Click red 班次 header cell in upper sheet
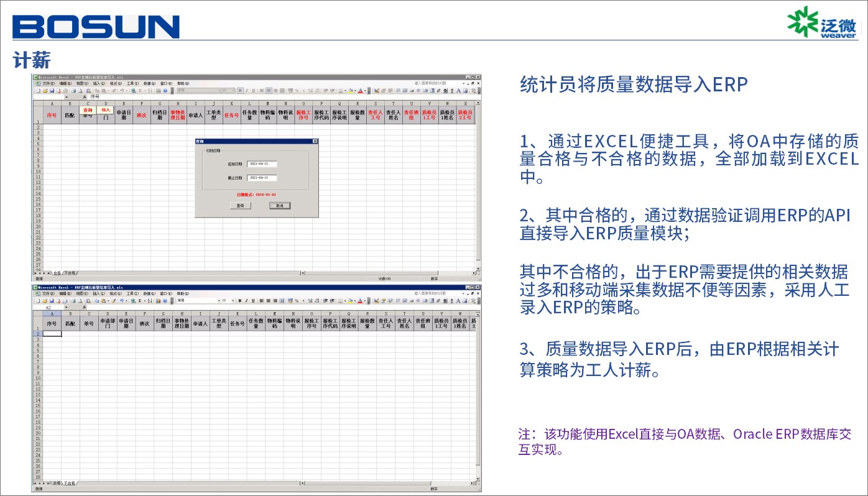Viewport: 868px width, 496px height. click(x=142, y=115)
